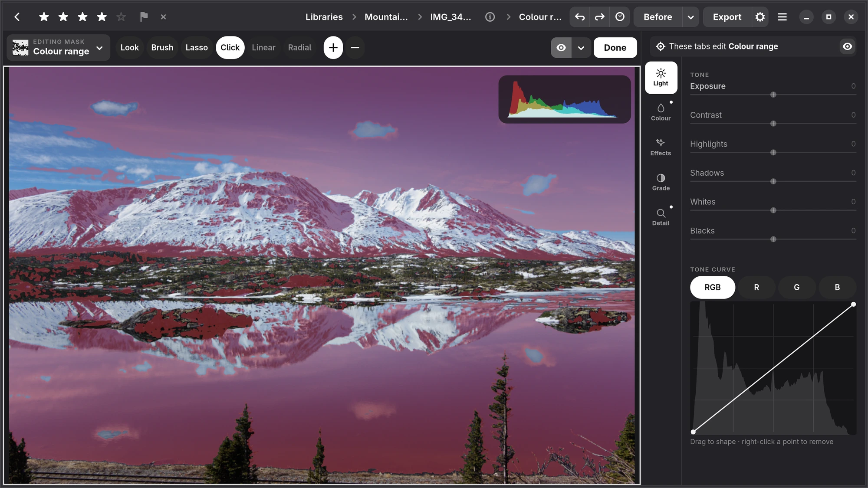Click target icon beside tabs edit label
Viewport: 868px width, 488px height.
point(661,46)
